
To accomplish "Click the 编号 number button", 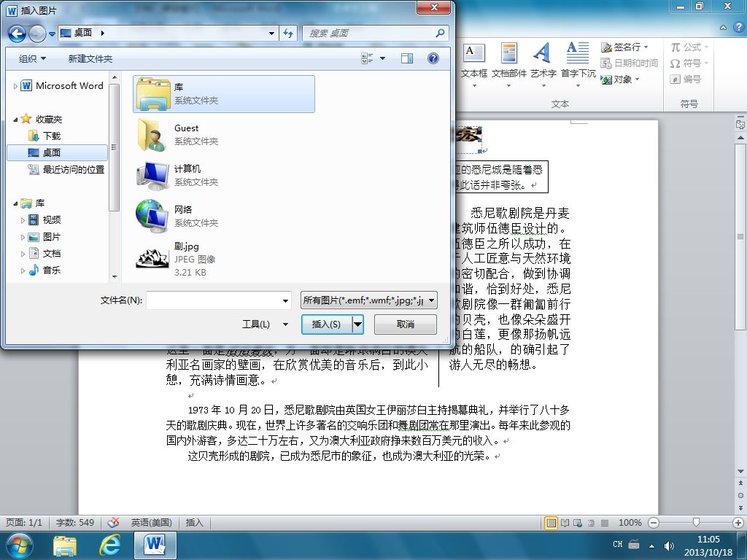I will click(x=686, y=79).
